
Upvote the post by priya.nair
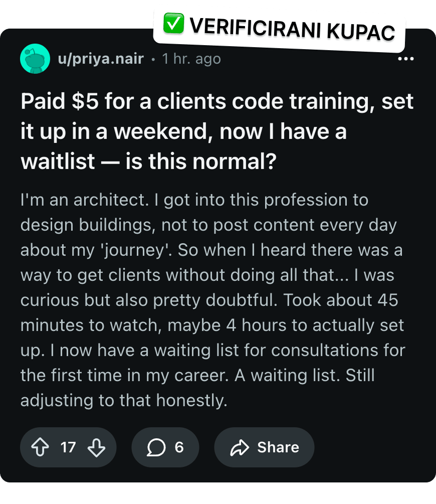(40, 447)
